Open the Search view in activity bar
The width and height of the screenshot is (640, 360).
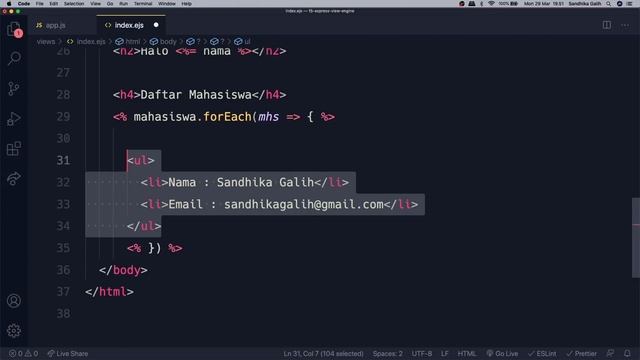pyautogui.click(x=14, y=58)
